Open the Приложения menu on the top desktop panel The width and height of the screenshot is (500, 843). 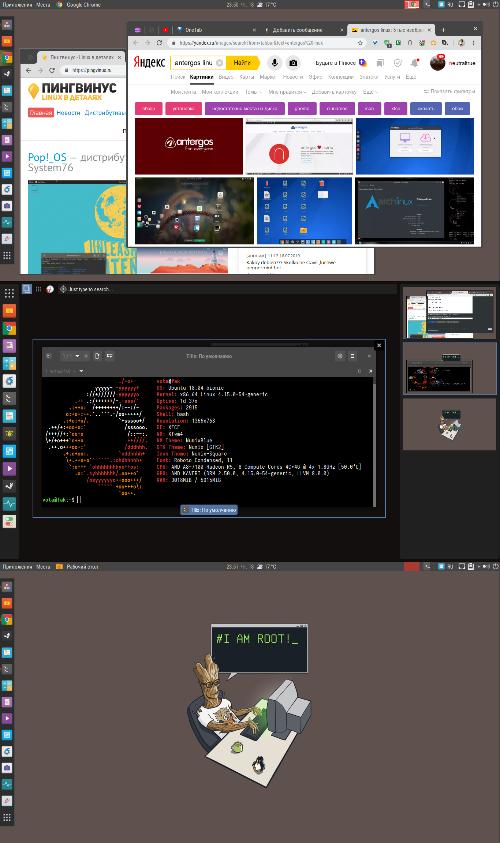17,4
